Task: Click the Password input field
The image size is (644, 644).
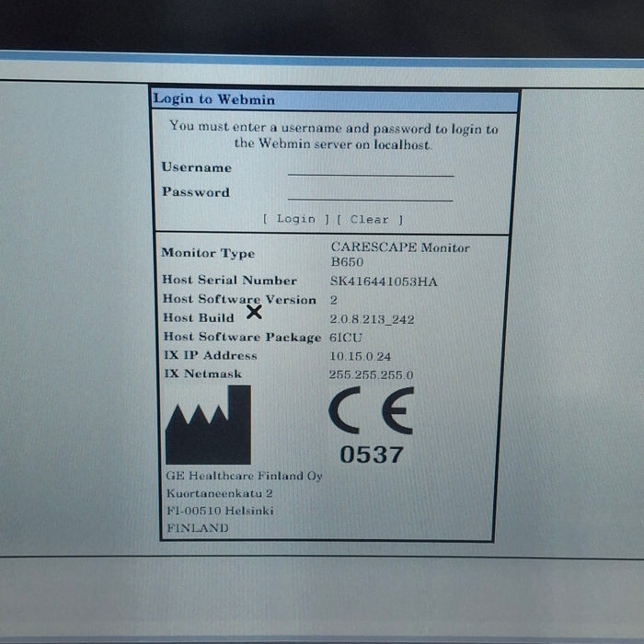Action: [371, 194]
